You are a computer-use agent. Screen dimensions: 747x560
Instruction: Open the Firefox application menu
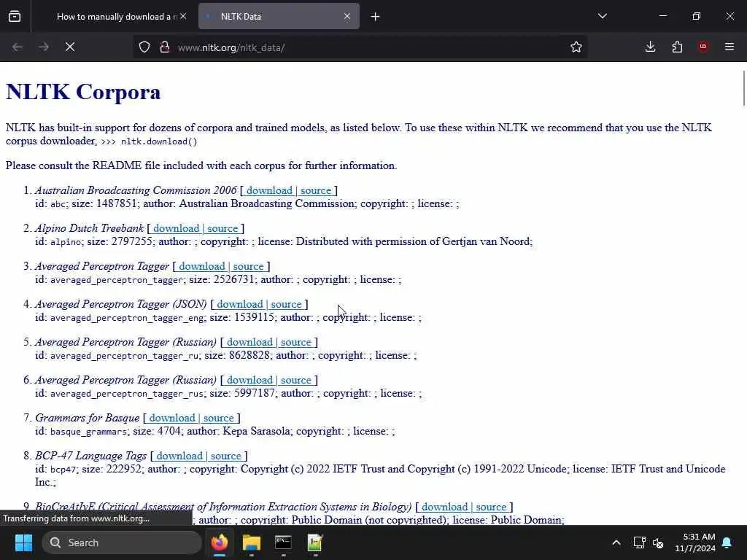click(x=729, y=47)
